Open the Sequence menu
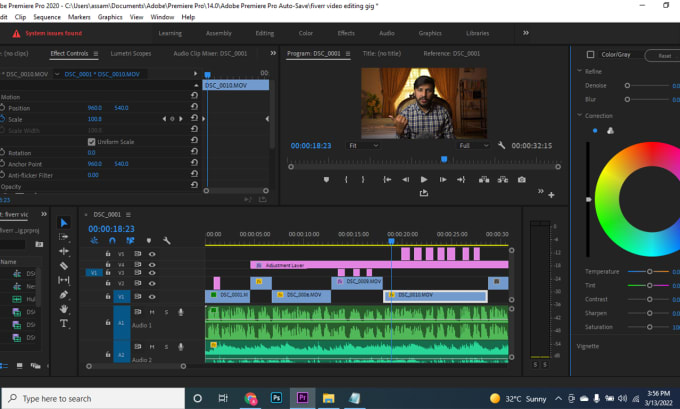Screen dimensions: 680x409 [47, 17]
